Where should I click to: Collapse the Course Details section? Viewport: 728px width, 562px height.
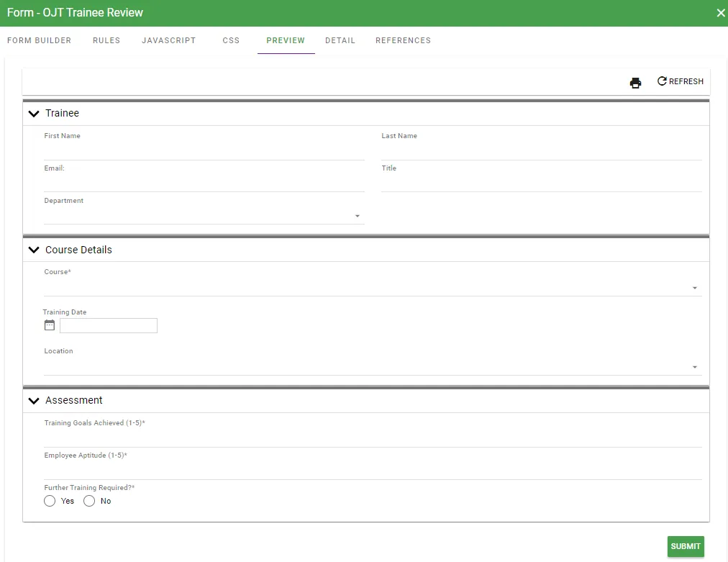[x=33, y=250]
